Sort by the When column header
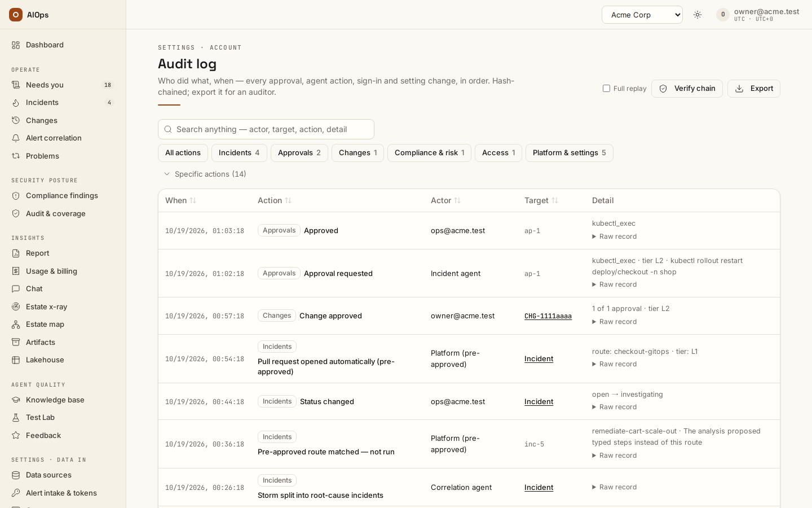 (x=180, y=200)
